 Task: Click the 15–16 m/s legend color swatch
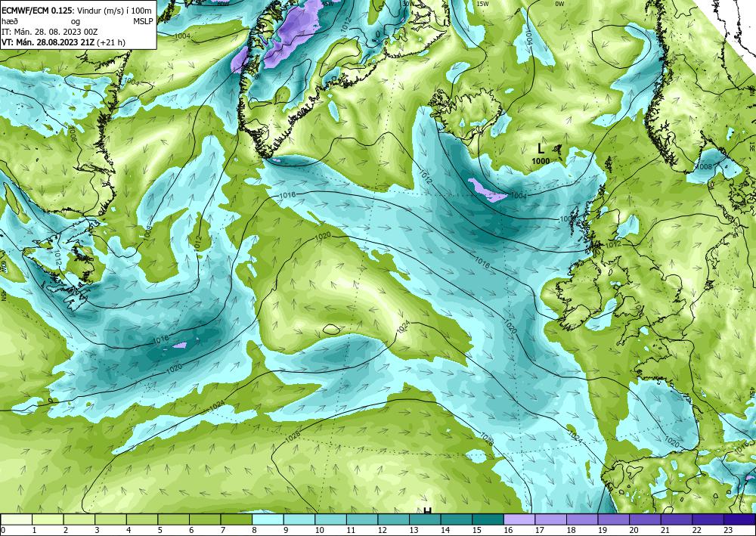(488, 519)
